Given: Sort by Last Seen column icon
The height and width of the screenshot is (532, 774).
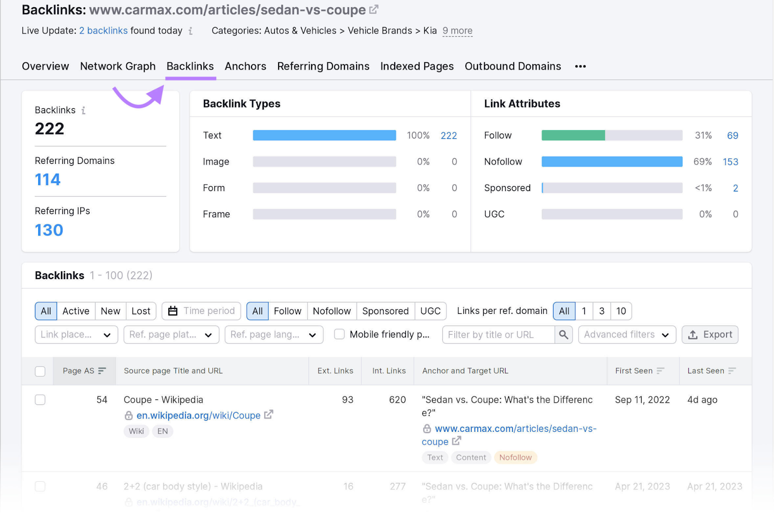Looking at the screenshot, I should point(732,371).
